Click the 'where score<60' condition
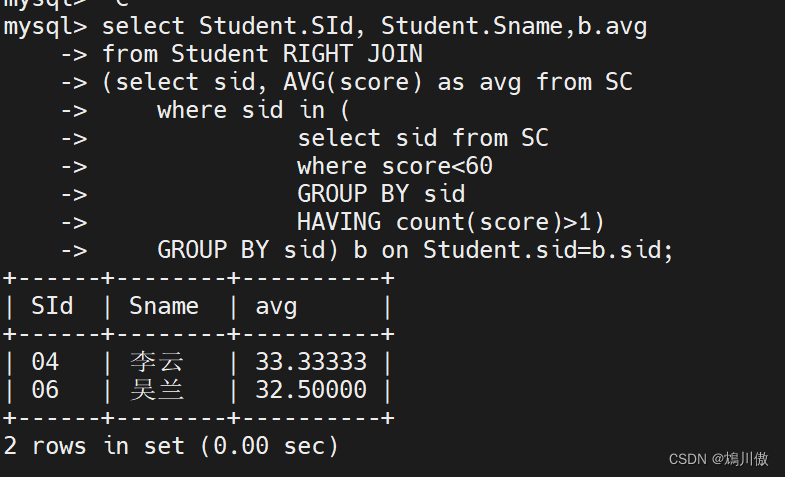The image size is (785, 477). (395, 166)
